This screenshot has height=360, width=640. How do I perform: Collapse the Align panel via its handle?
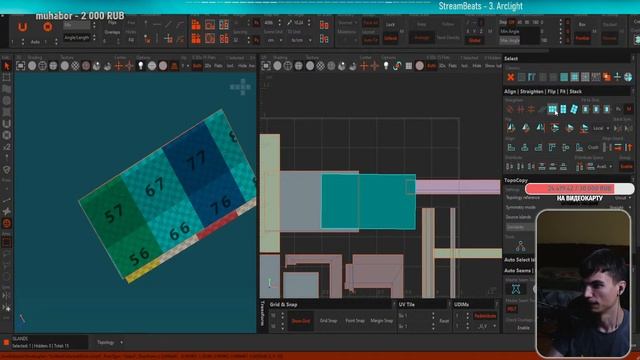tap(633, 91)
